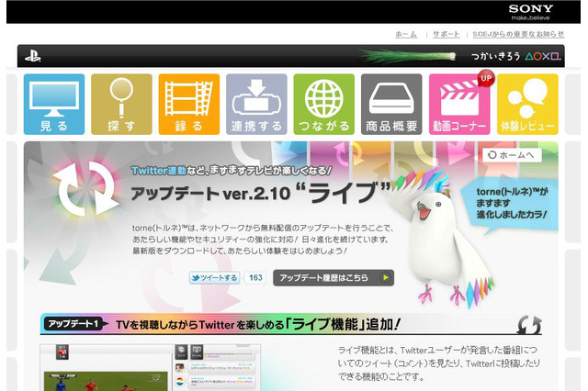Click the つかいきろう slogan banner
This screenshot has width=588, height=391.
(x=516, y=57)
